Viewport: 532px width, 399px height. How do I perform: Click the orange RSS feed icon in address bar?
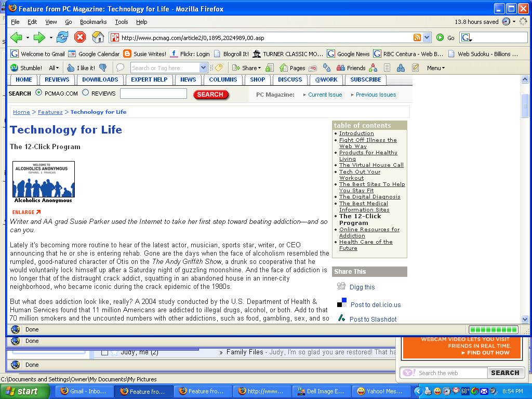click(x=417, y=37)
